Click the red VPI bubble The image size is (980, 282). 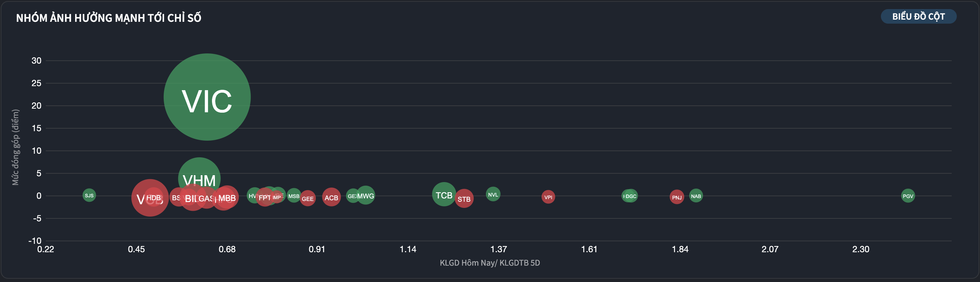(x=548, y=197)
